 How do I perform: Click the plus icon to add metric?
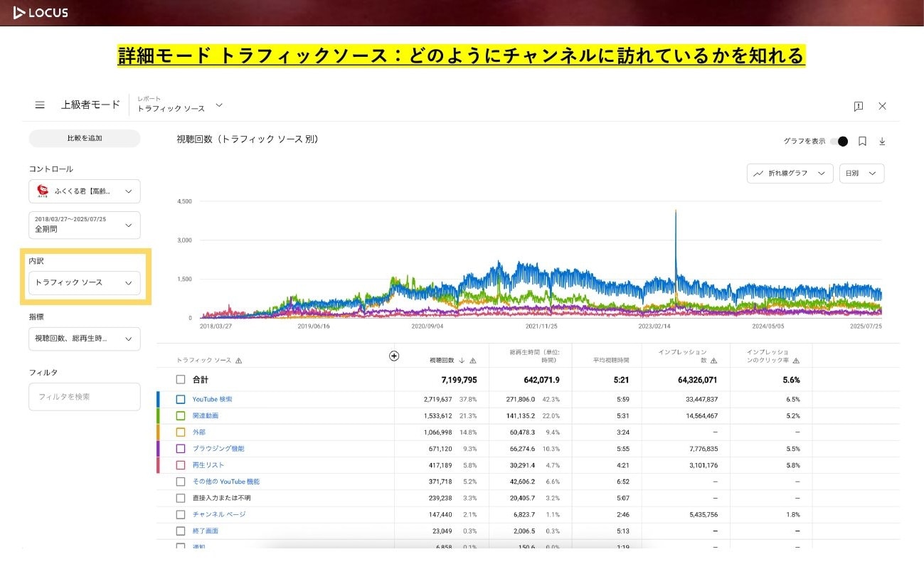(394, 356)
